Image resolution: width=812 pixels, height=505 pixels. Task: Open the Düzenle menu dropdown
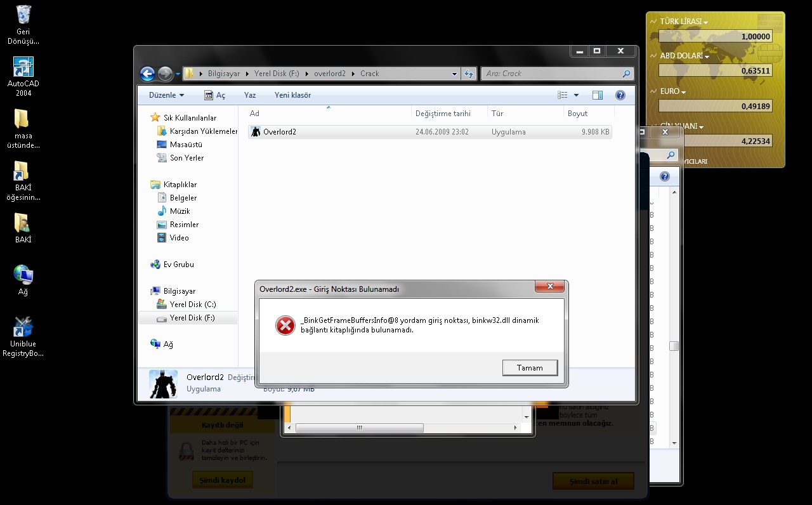click(x=166, y=95)
